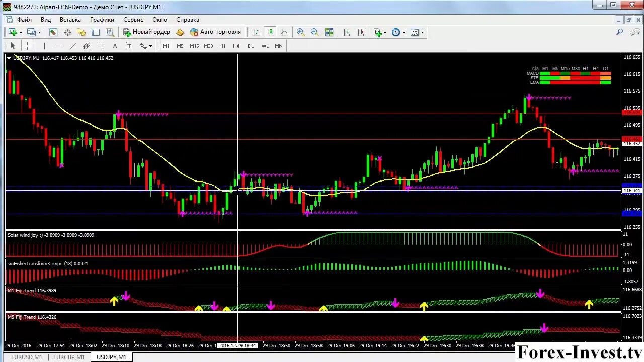
Task: Click the Новый ордер button
Action: click(147, 32)
